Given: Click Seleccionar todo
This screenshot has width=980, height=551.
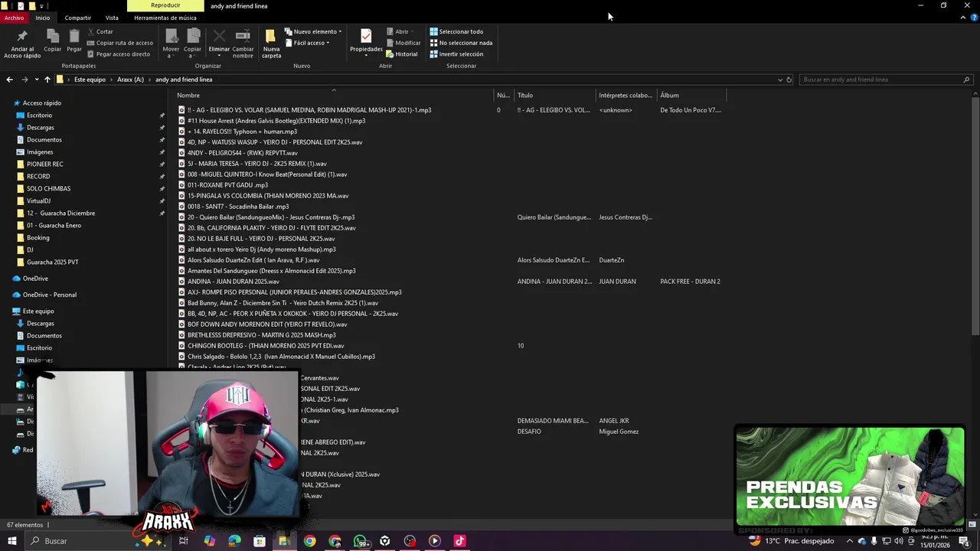Looking at the screenshot, I should tap(456, 31).
